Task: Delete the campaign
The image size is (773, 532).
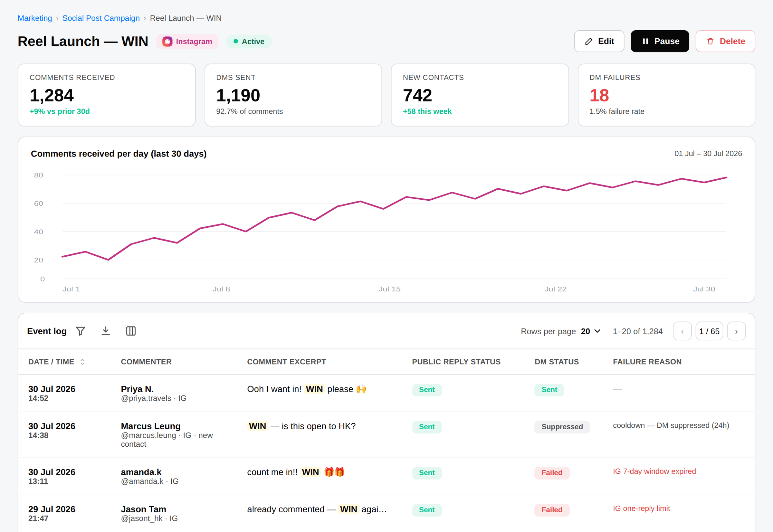Action: click(725, 41)
